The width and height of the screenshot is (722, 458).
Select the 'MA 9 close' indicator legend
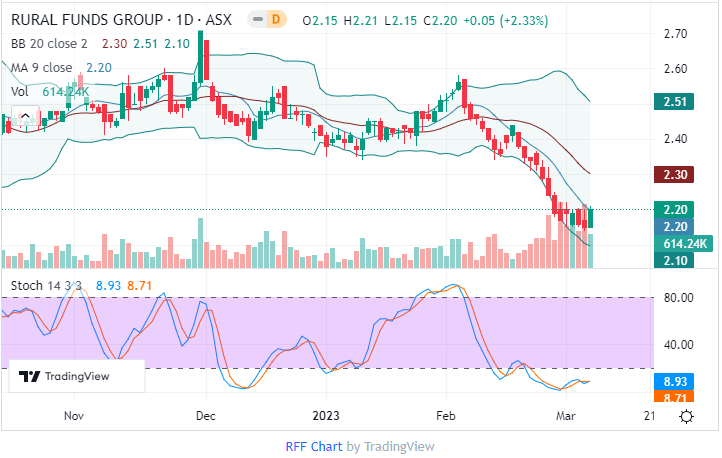[42, 67]
